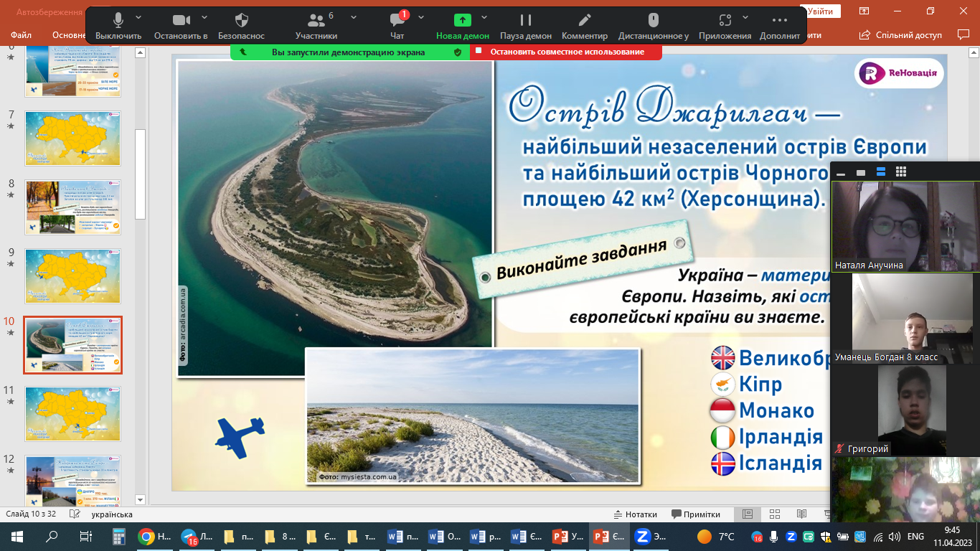Open the comments icon beside Спільний доступ
The image size is (980, 551).
pyautogui.click(x=963, y=34)
